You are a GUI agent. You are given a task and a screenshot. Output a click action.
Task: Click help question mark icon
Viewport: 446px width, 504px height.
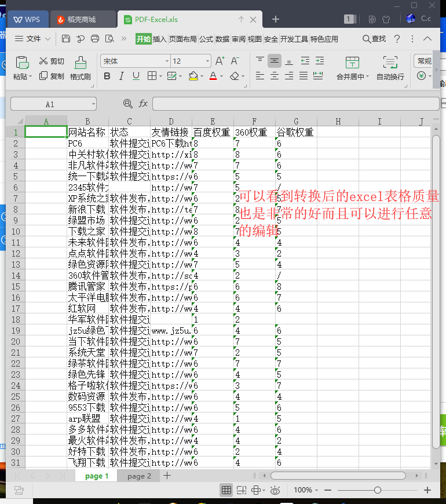pos(397,39)
